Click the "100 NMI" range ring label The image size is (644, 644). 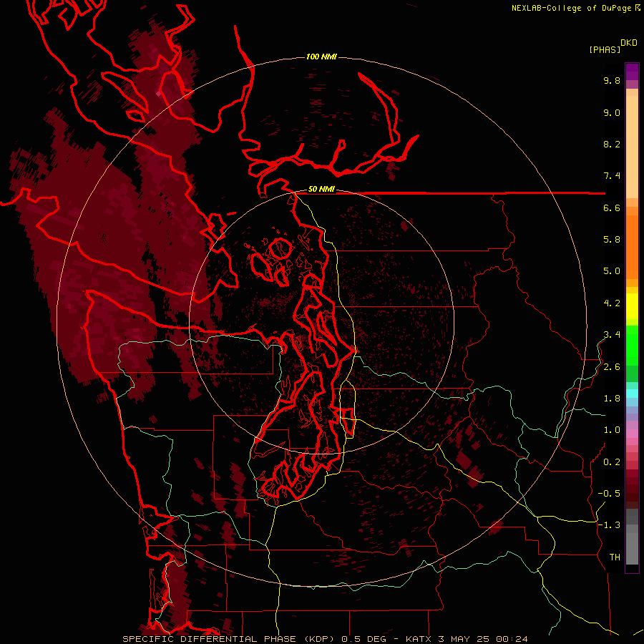click(321, 57)
